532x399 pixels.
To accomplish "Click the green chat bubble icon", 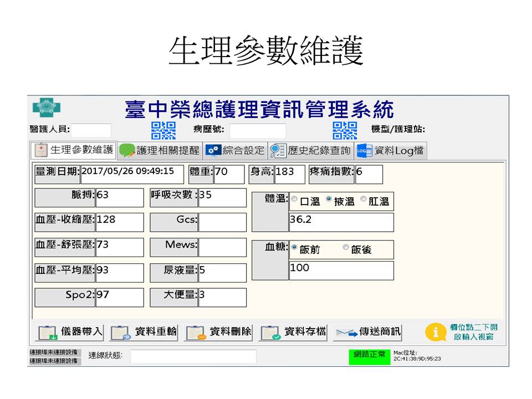I will tap(127, 151).
